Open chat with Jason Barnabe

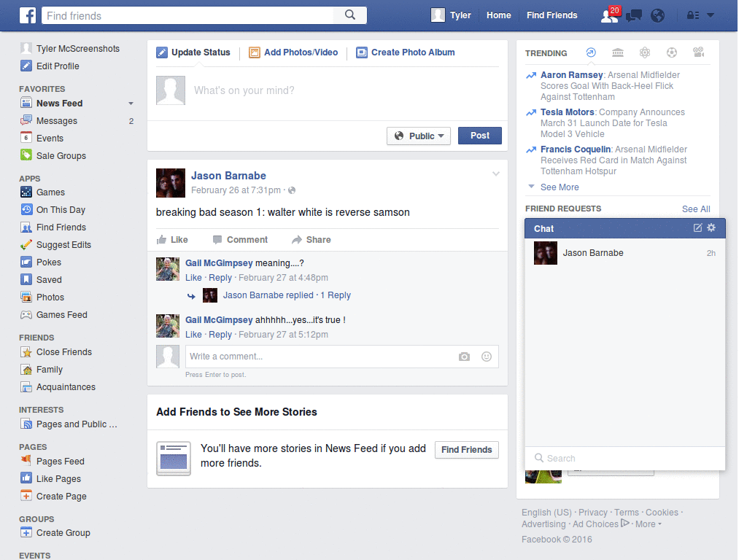pos(625,253)
